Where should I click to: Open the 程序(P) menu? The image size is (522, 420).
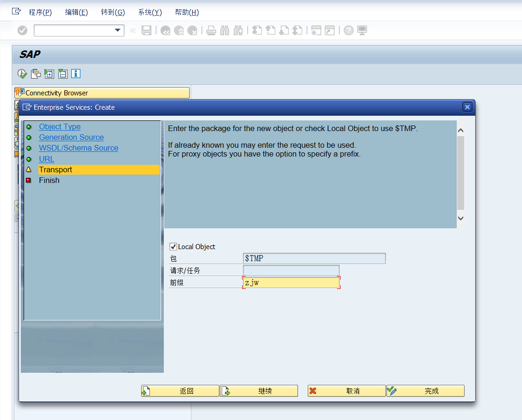pos(40,13)
